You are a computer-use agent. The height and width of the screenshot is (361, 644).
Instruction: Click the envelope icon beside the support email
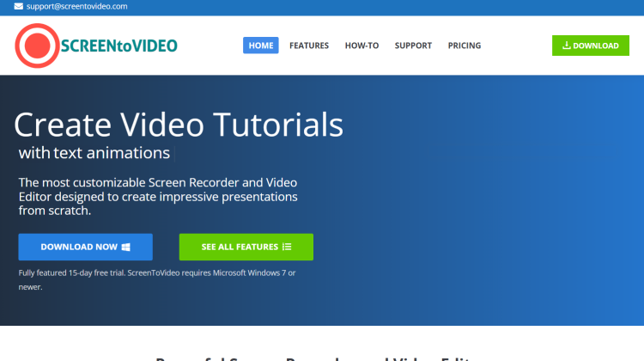point(19,6)
